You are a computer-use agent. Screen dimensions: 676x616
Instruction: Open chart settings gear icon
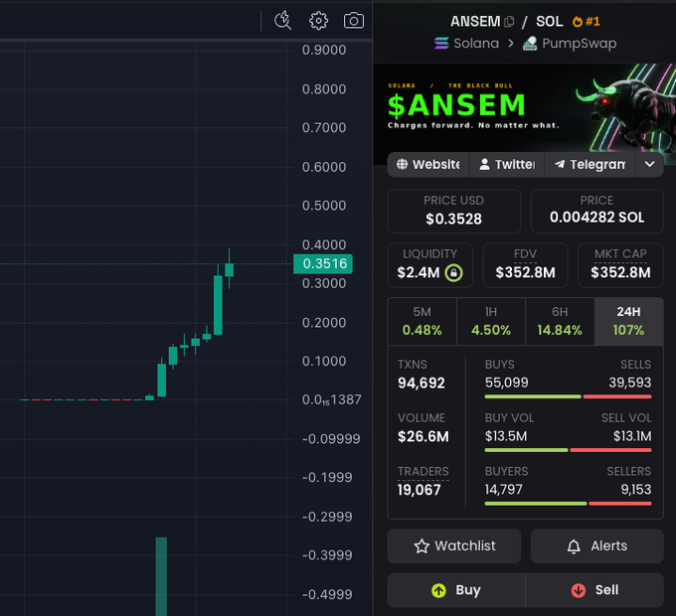(318, 20)
